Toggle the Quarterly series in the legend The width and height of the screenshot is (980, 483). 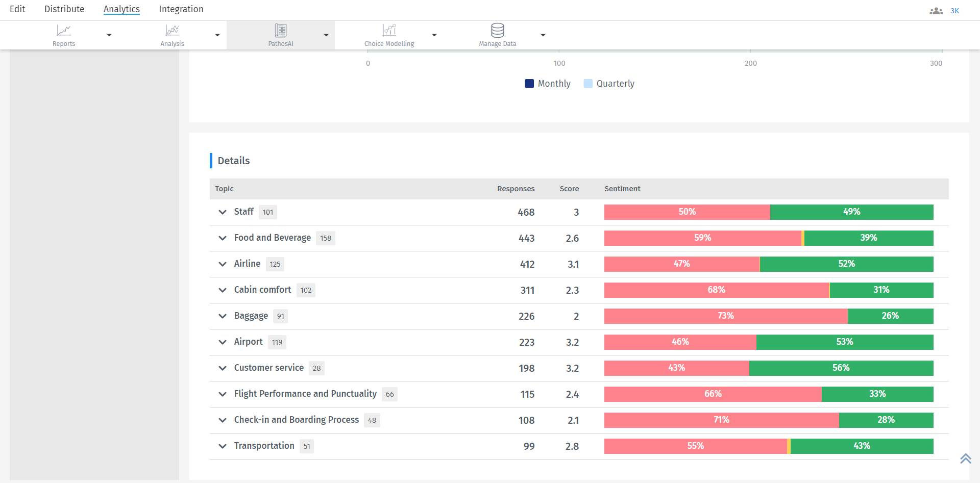coord(608,83)
